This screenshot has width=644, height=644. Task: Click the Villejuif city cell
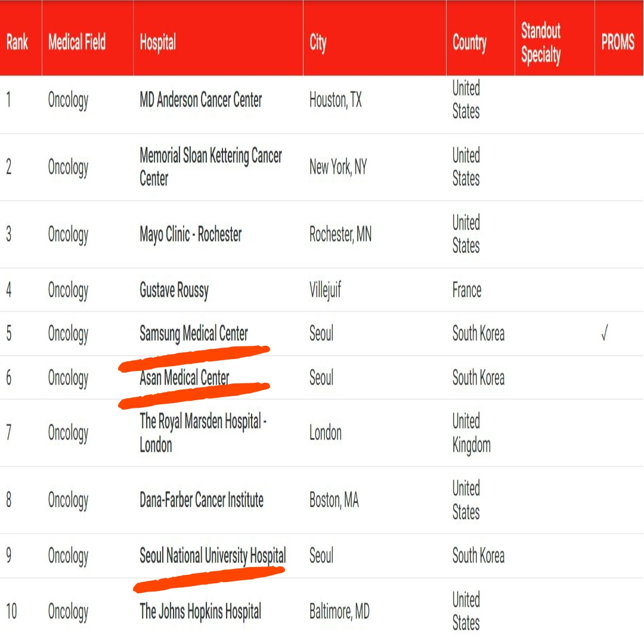point(325,291)
